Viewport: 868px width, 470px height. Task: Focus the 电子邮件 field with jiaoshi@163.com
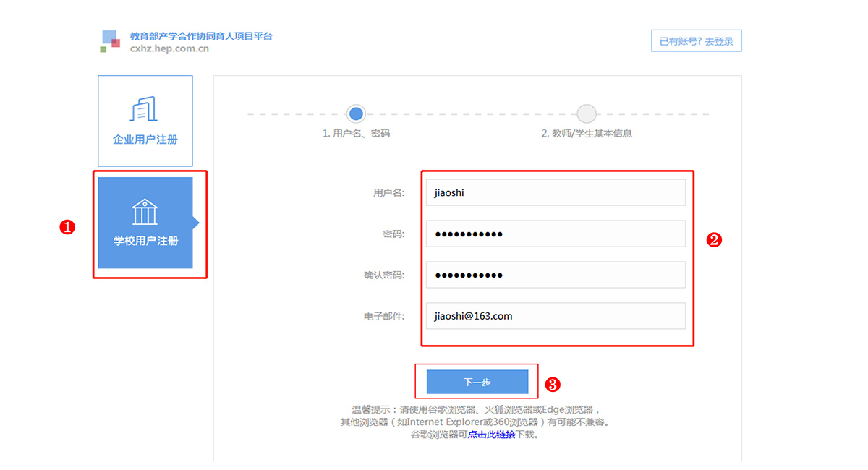click(555, 316)
